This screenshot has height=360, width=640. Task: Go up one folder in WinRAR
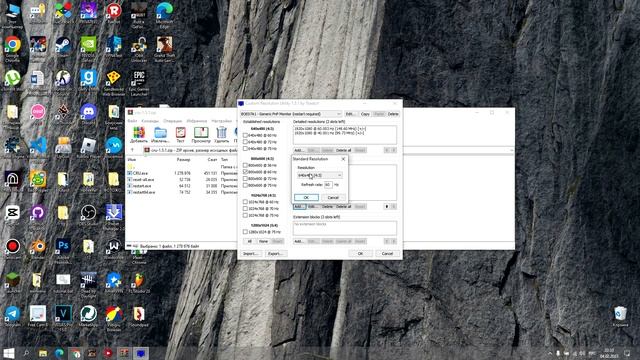[132, 150]
